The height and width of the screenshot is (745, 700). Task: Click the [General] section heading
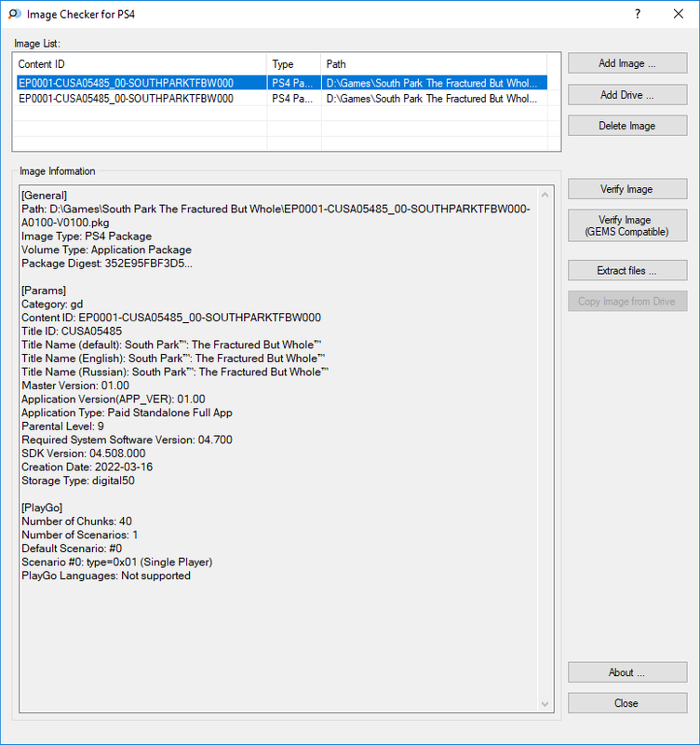(x=44, y=196)
